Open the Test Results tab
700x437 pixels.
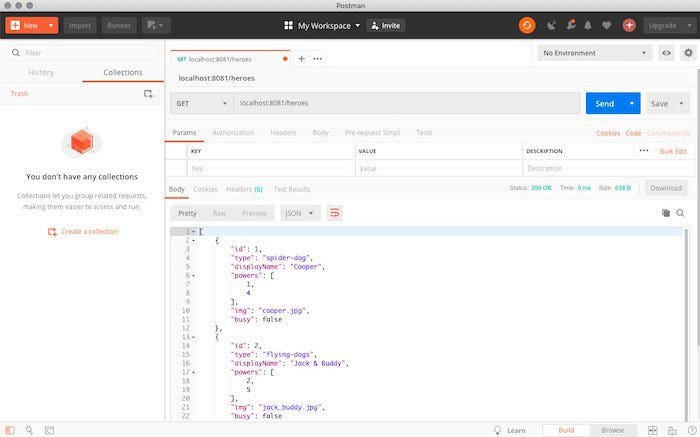point(292,189)
